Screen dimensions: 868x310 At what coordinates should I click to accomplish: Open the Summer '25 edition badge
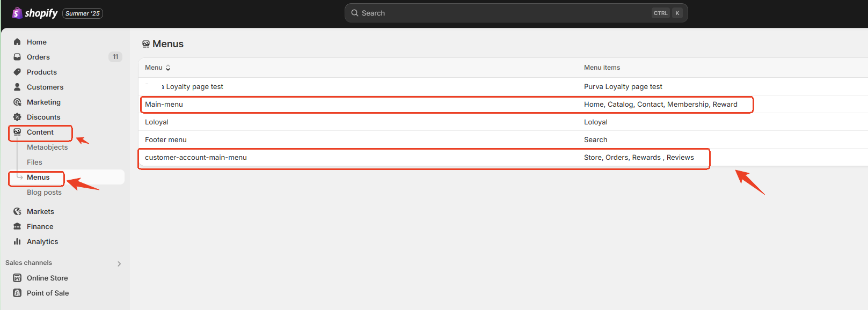[83, 13]
